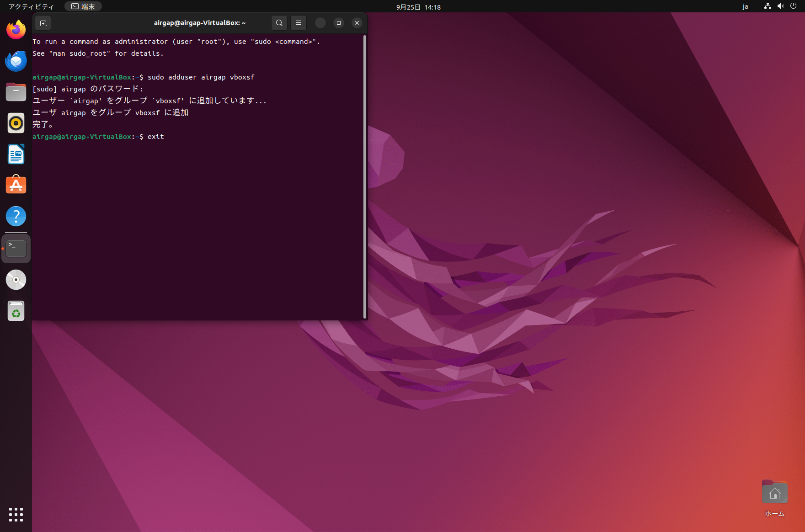Viewport: 805px width, 532px height.
Task: Click the アクティビティ overview button
Action: pyautogui.click(x=31, y=6)
